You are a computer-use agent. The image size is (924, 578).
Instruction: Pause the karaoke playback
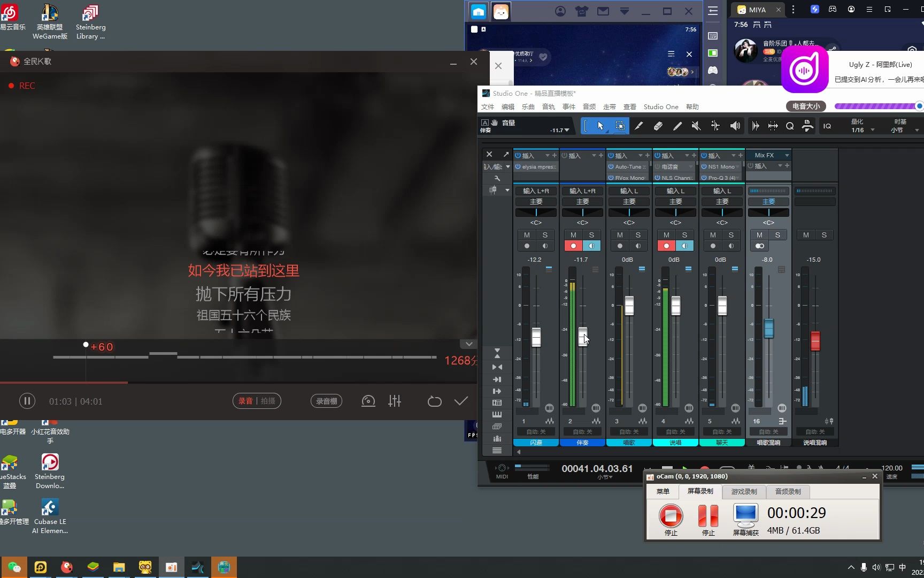coord(27,401)
